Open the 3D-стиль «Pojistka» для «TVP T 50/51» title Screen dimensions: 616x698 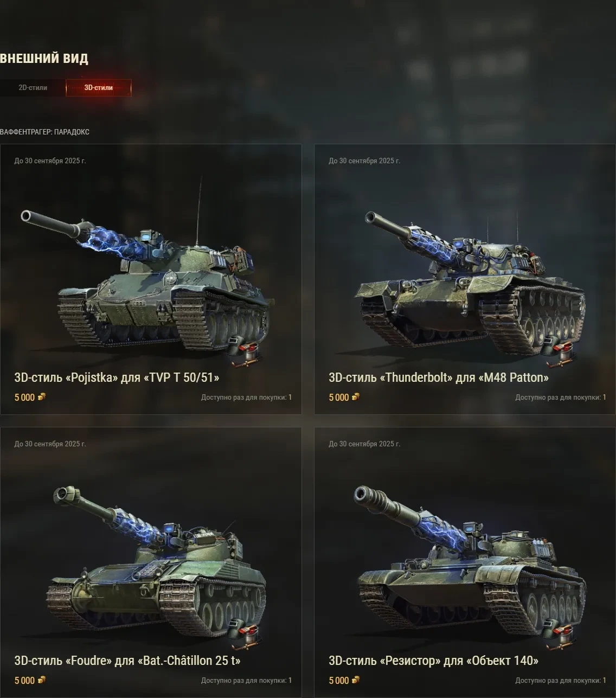[x=117, y=377]
